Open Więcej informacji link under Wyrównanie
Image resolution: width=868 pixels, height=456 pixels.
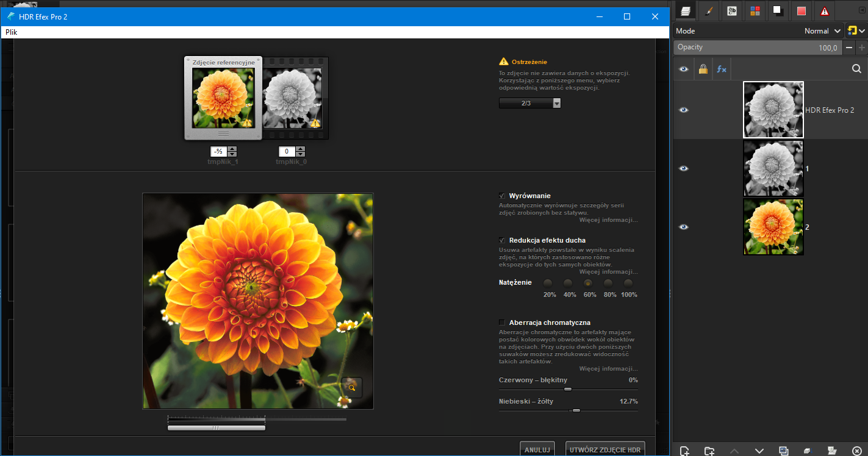[x=608, y=219]
